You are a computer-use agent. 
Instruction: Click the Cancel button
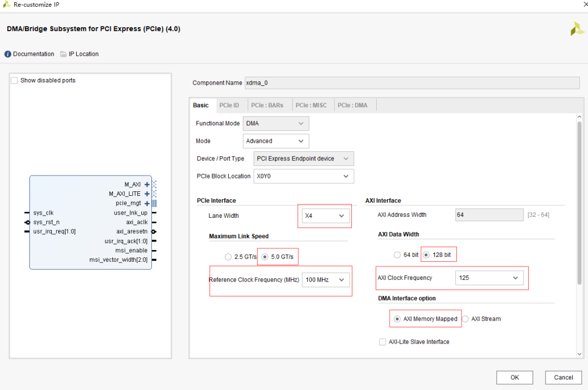tap(563, 378)
